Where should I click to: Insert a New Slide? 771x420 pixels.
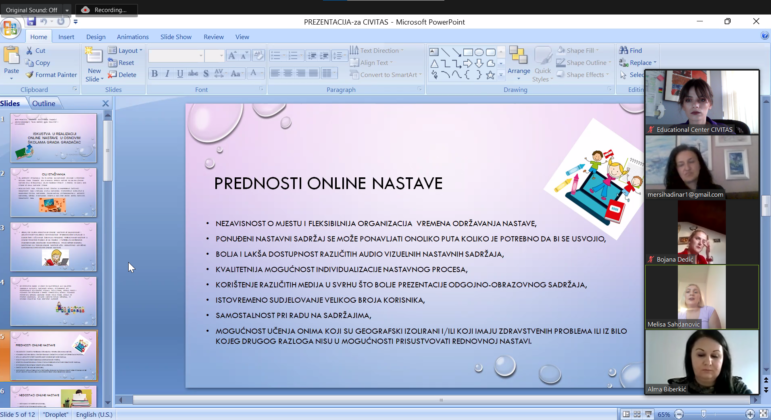pyautogui.click(x=93, y=64)
